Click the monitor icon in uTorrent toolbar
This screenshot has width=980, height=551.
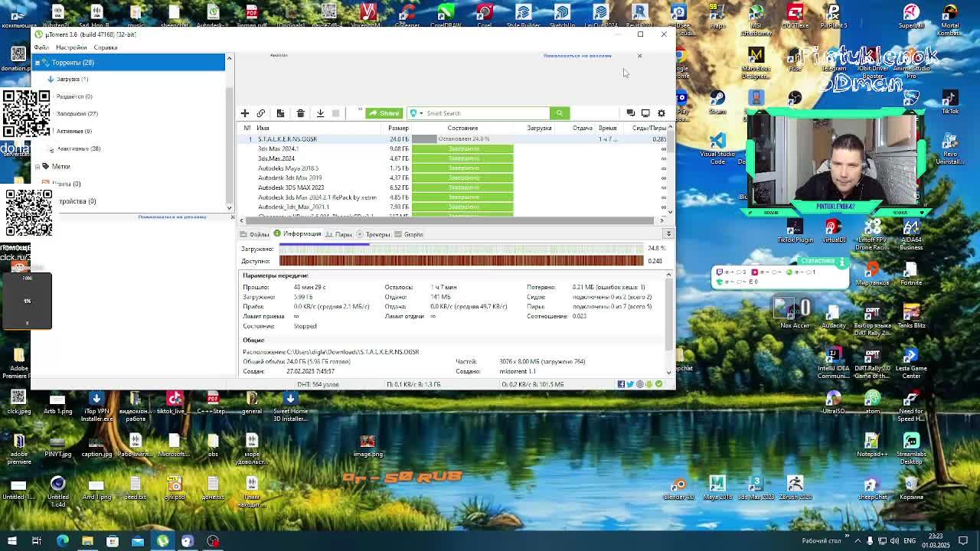pos(645,113)
